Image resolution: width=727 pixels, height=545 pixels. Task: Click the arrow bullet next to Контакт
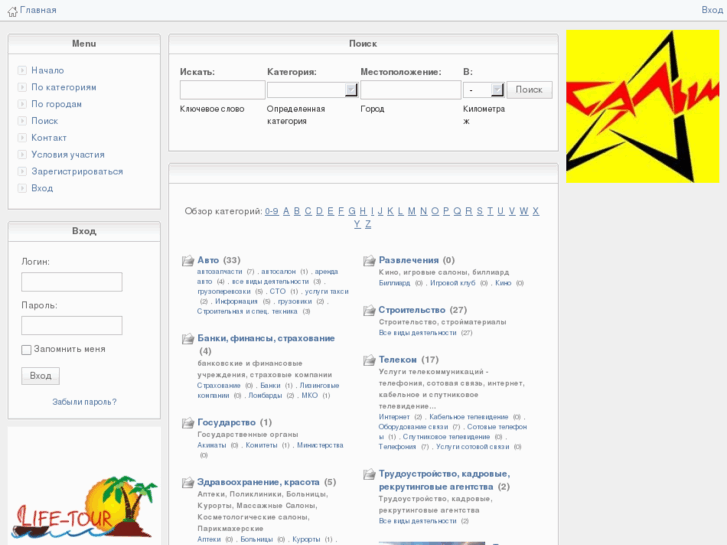click(22, 138)
